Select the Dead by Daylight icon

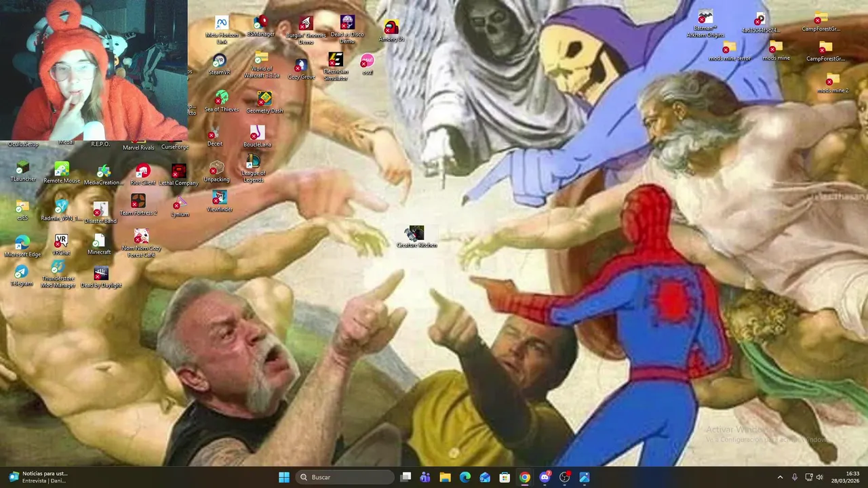[x=101, y=278]
